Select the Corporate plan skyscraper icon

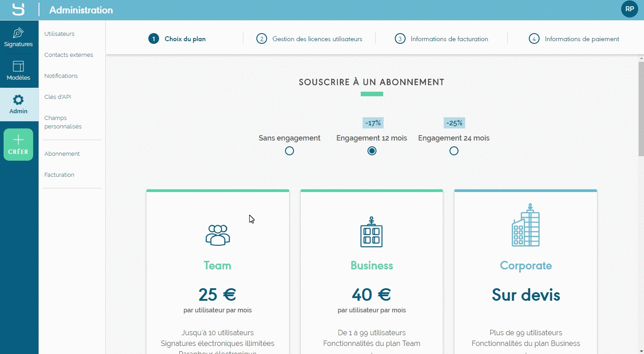click(x=526, y=225)
